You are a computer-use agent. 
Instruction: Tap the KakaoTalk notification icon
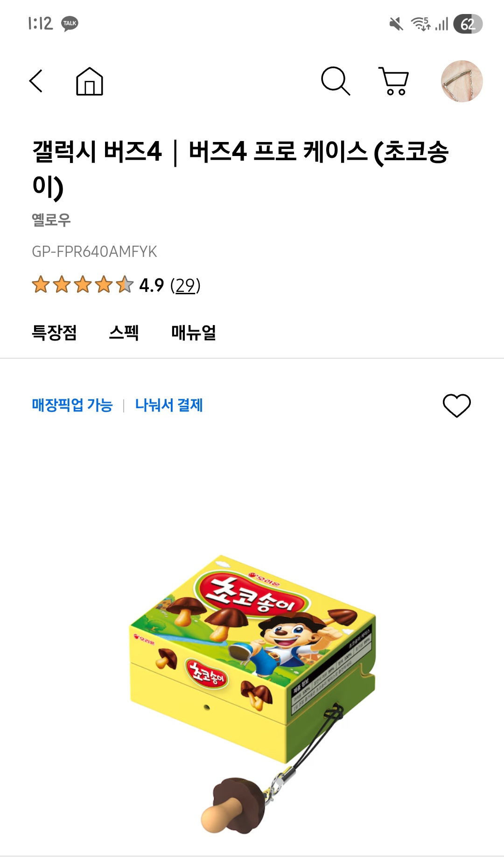click(x=70, y=23)
